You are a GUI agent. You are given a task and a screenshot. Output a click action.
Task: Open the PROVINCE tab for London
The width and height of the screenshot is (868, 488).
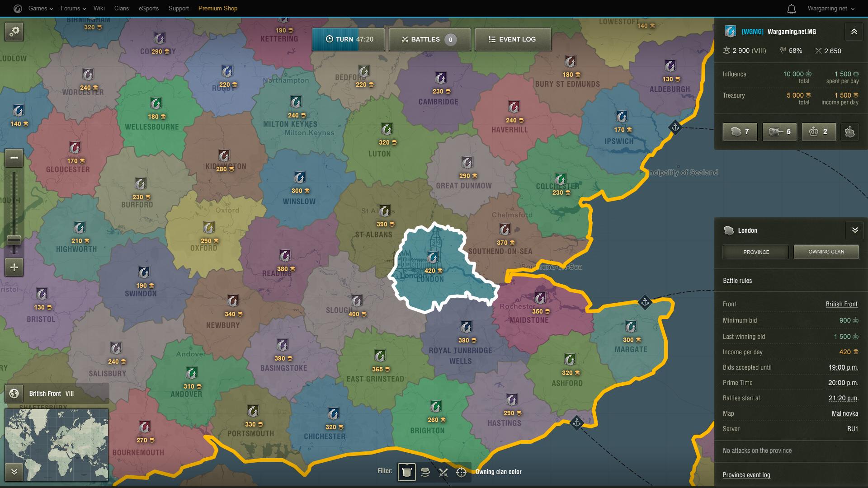[x=755, y=251]
